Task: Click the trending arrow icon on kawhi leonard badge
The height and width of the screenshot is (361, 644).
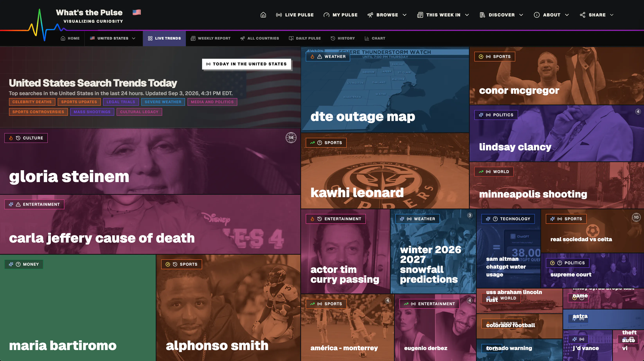Action: pyautogui.click(x=312, y=143)
